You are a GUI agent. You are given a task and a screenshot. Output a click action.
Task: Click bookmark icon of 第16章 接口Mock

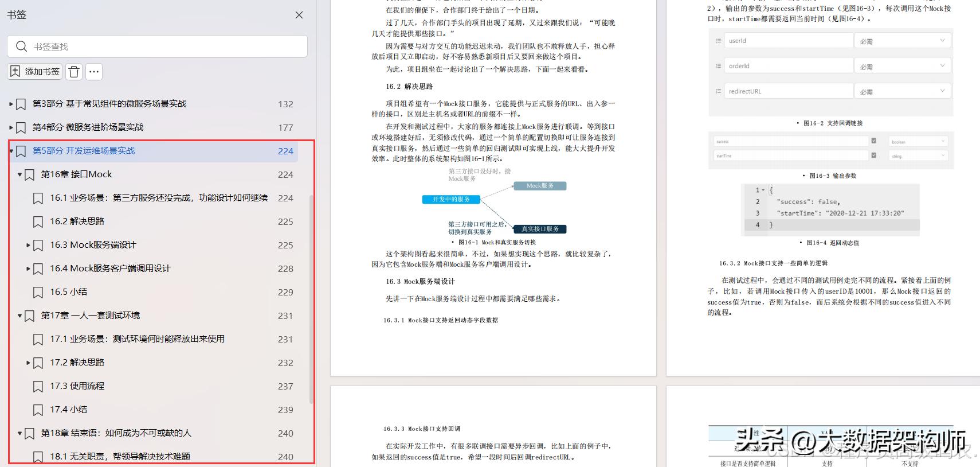(29, 175)
